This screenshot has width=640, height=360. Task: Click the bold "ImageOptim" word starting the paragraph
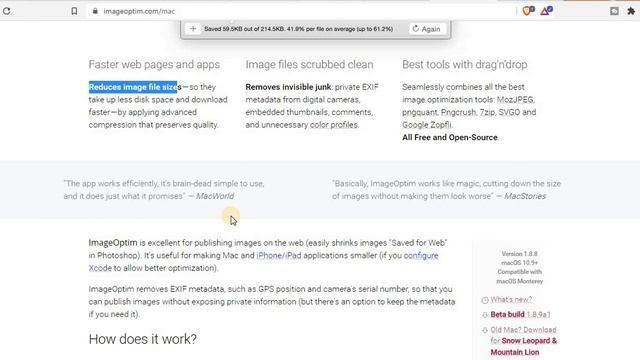(113, 243)
